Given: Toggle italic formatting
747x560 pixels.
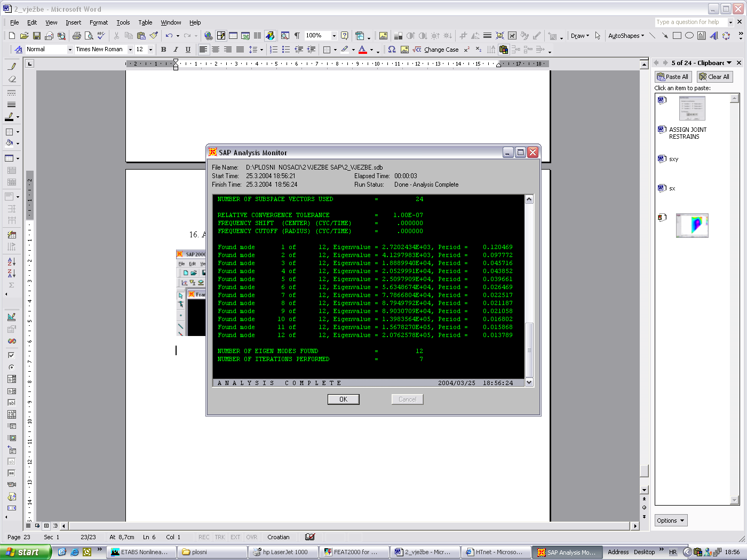Looking at the screenshot, I should [x=176, y=50].
